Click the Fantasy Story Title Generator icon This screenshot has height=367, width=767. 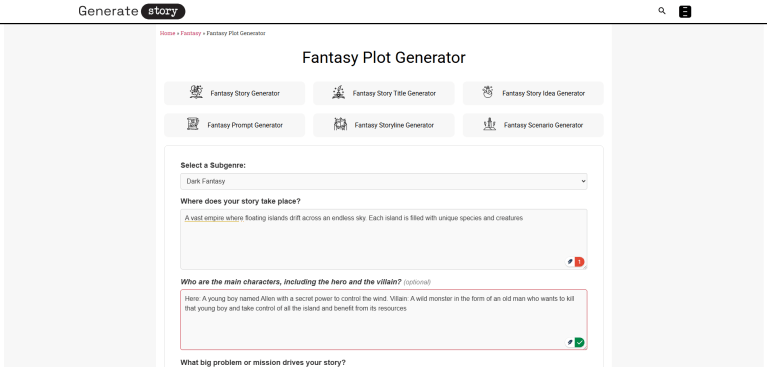pos(338,92)
